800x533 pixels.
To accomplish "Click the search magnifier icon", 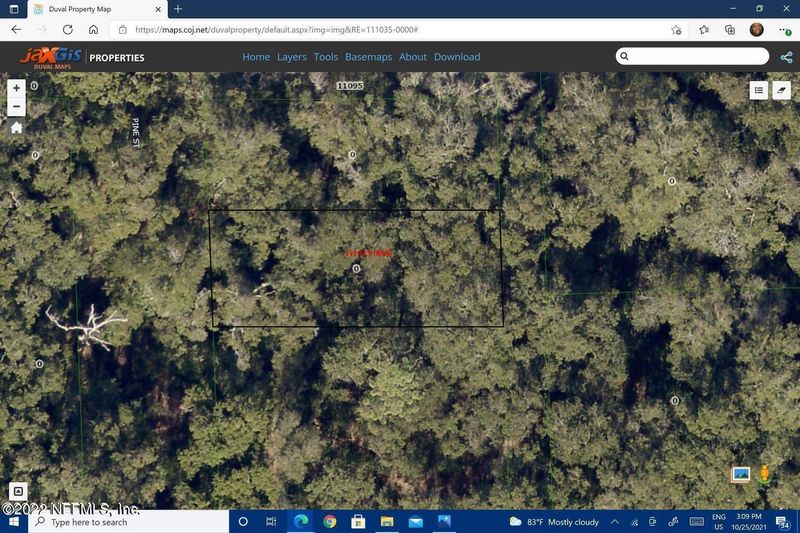I will tap(624, 56).
